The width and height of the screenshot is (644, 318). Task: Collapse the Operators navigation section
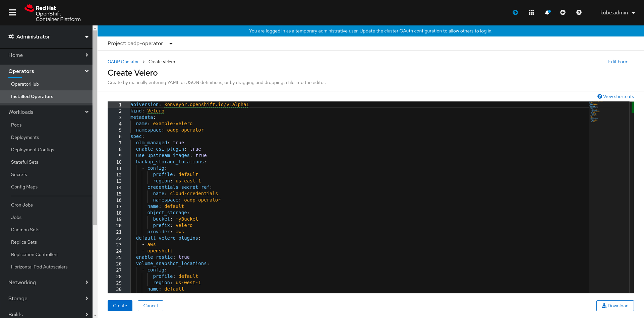click(x=46, y=71)
